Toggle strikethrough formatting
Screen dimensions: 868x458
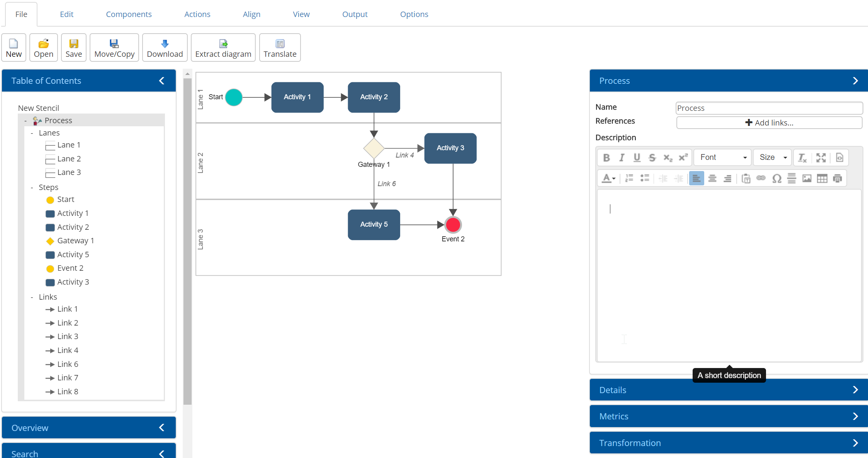click(x=652, y=158)
